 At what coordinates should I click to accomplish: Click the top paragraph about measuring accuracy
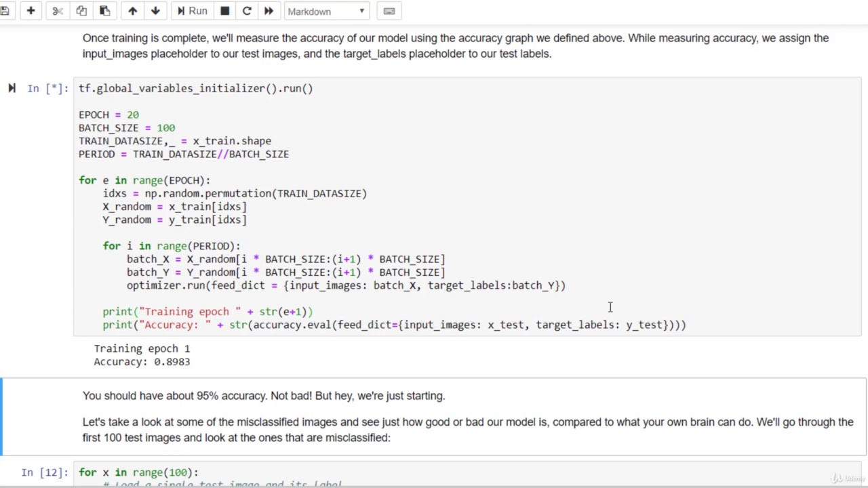(456, 45)
